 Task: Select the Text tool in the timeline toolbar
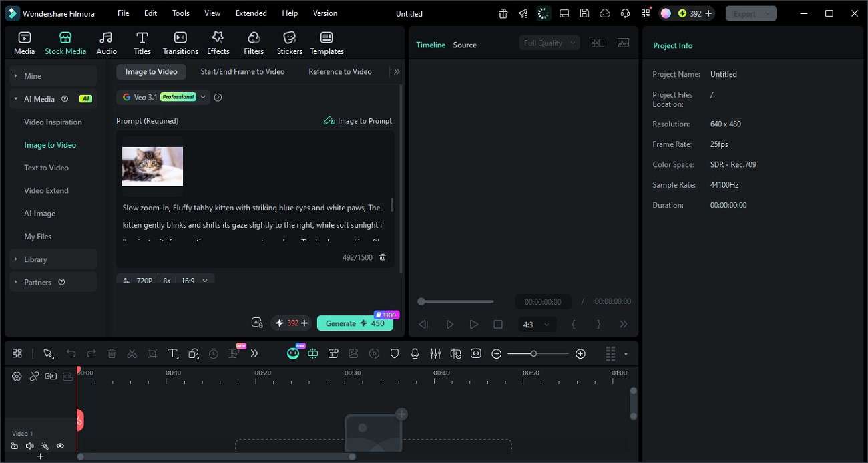tap(173, 353)
